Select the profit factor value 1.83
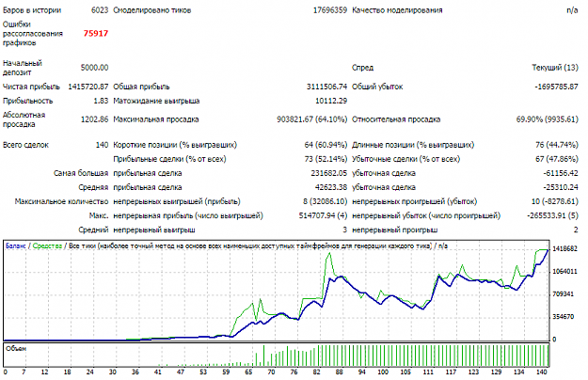The height and width of the screenshot is (380, 588). pyautogui.click(x=101, y=101)
